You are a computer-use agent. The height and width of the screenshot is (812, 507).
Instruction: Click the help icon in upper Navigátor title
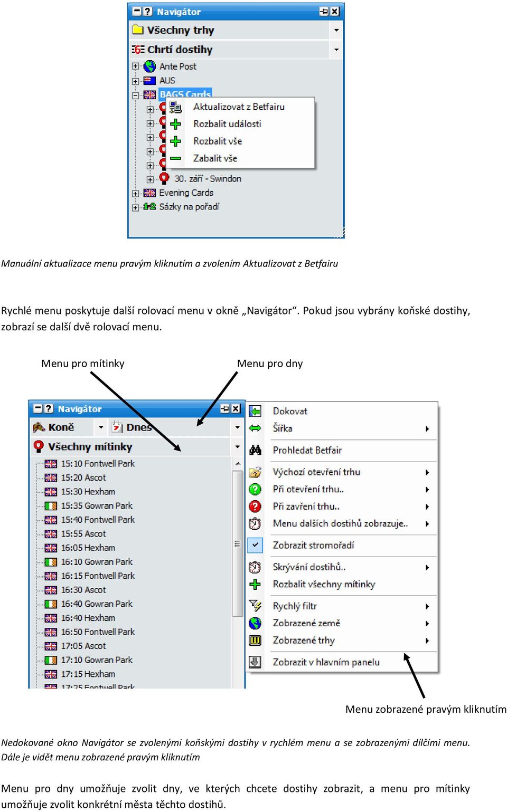147,11
